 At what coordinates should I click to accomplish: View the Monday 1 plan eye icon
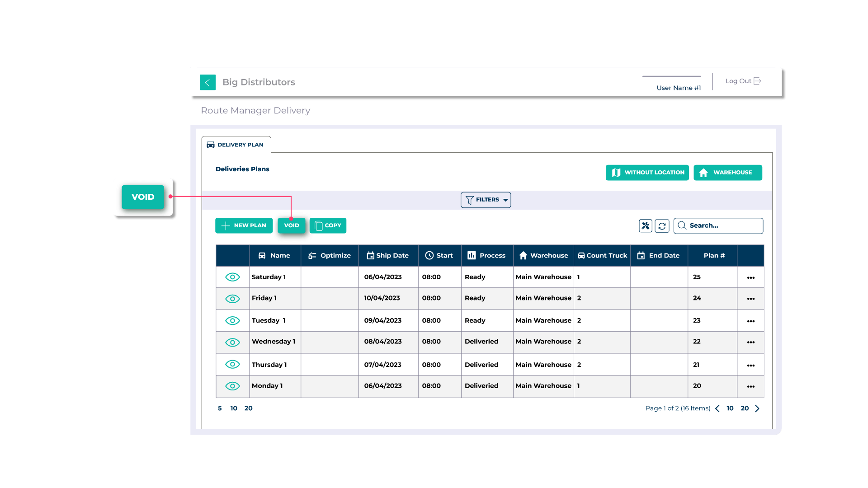(232, 386)
